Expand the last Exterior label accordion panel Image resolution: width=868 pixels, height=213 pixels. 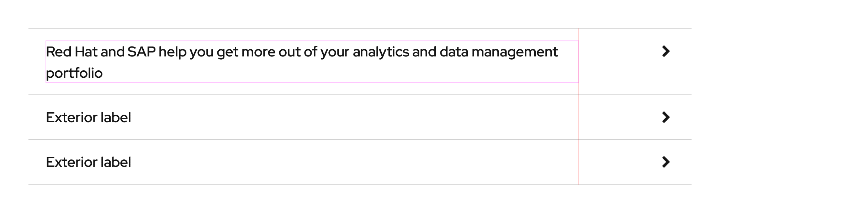88,162
